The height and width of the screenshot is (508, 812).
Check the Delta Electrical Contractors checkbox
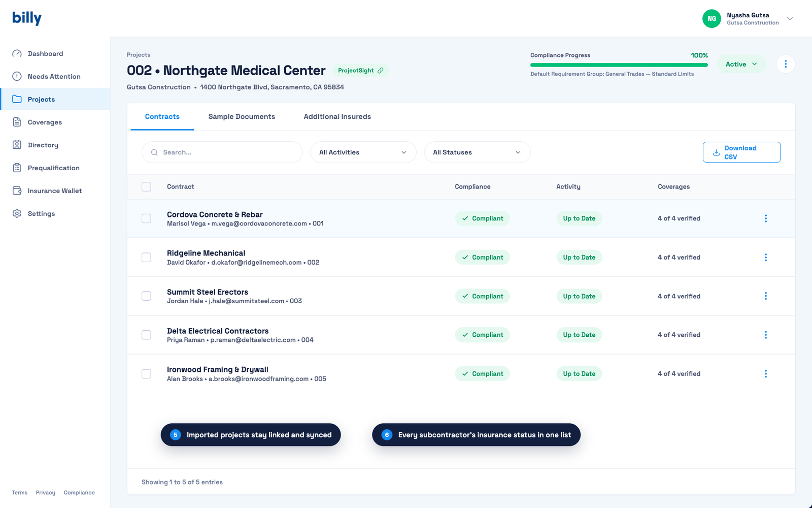[146, 335]
